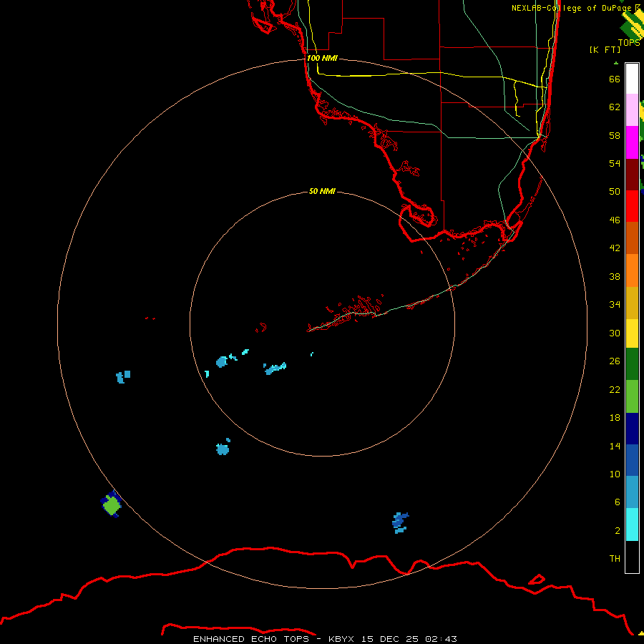
Task: Click the yellow legend swatch
Action: coord(632,333)
